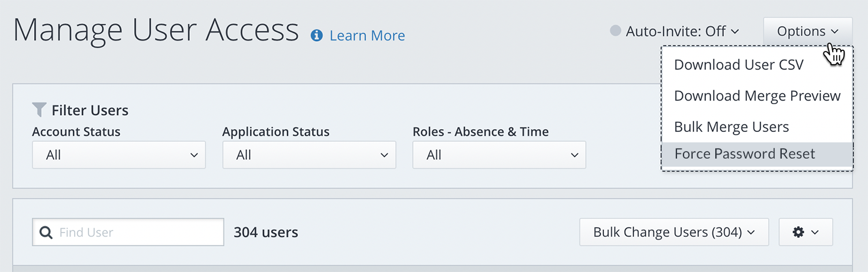Choose Download Merge Preview option
The height and width of the screenshot is (272, 868).
(757, 96)
